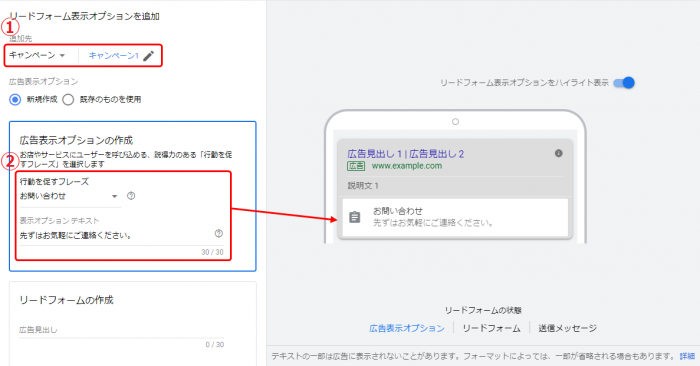This screenshot has width=700, height=366.
Task: Select the 既存のものを使用 radio button
Action: point(68,99)
